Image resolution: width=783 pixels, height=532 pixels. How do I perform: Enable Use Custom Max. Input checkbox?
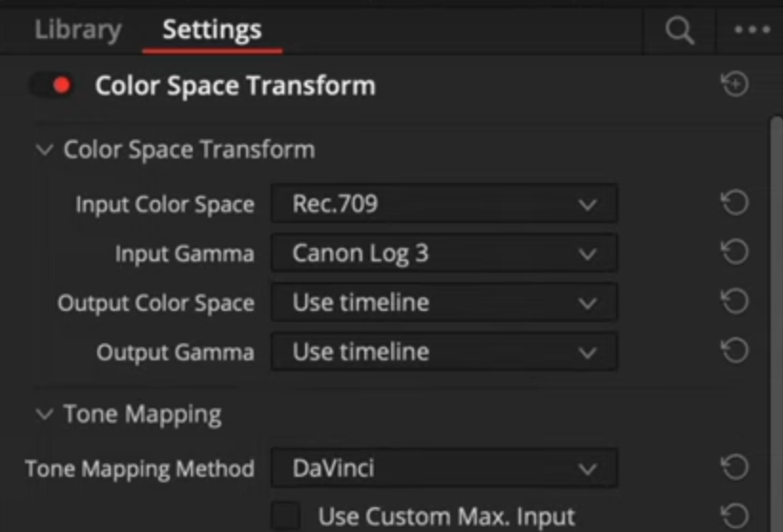point(285,517)
